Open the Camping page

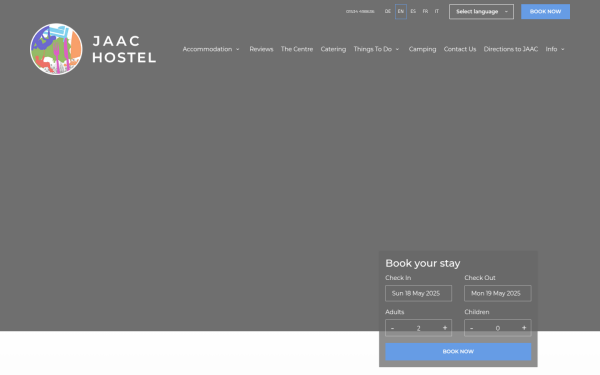[x=422, y=49]
